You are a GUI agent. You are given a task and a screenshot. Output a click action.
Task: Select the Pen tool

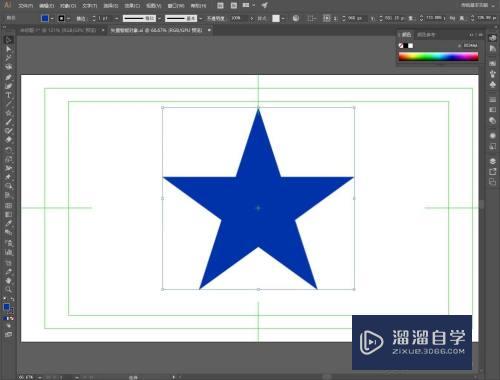pyautogui.click(x=9, y=77)
